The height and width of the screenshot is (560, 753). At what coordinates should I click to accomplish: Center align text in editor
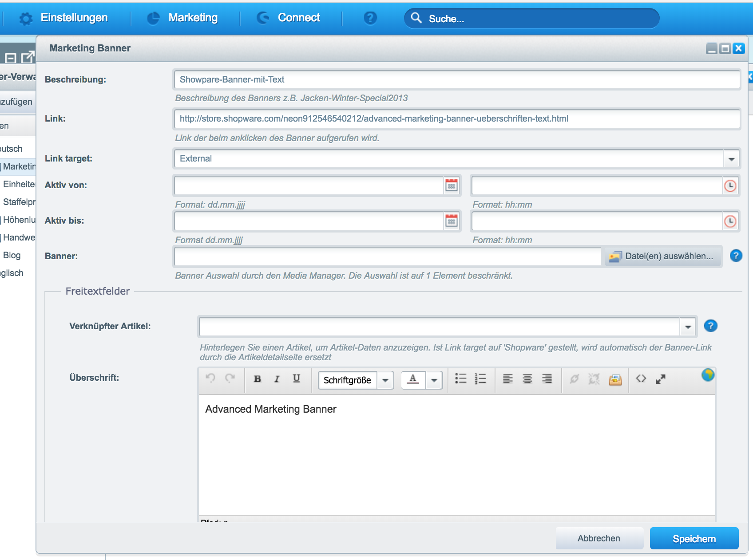coord(527,379)
